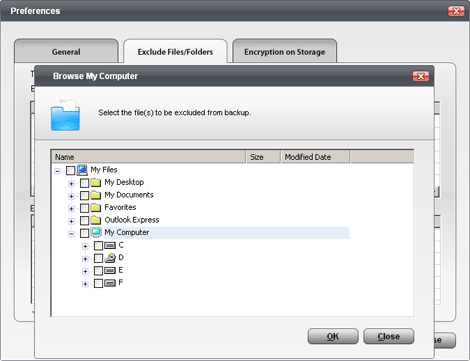This screenshot has height=361, width=470.
Task: Select the Outlook Express checkbox
Action: 84,220
